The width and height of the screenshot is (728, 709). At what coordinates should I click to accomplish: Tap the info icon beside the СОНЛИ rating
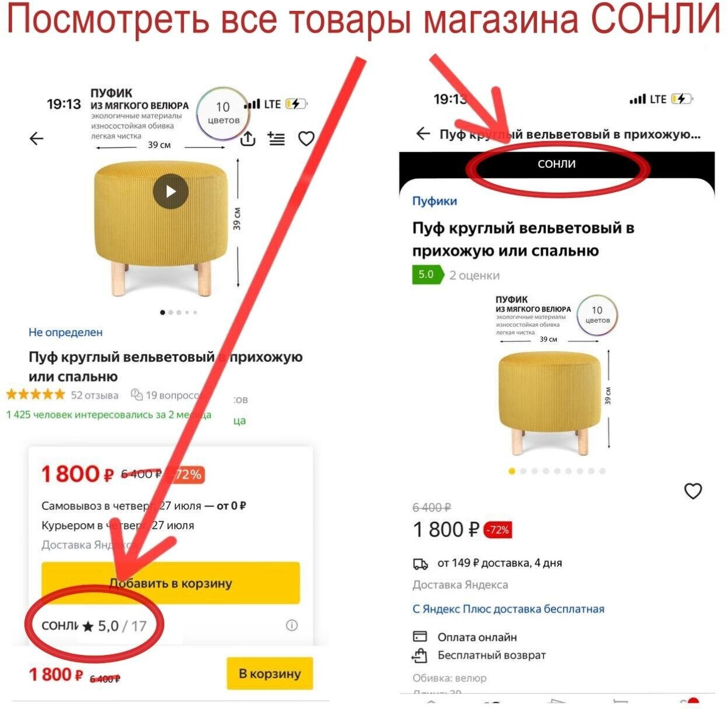click(292, 625)
